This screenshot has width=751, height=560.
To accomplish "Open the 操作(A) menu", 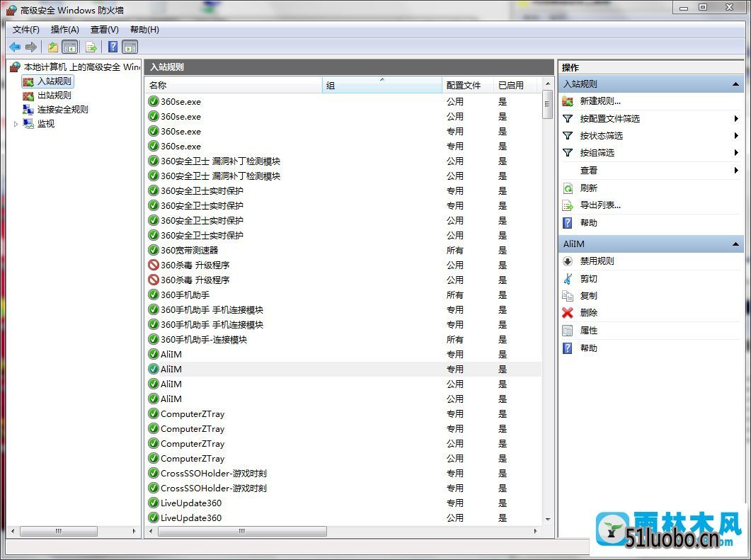I will 64,30.
